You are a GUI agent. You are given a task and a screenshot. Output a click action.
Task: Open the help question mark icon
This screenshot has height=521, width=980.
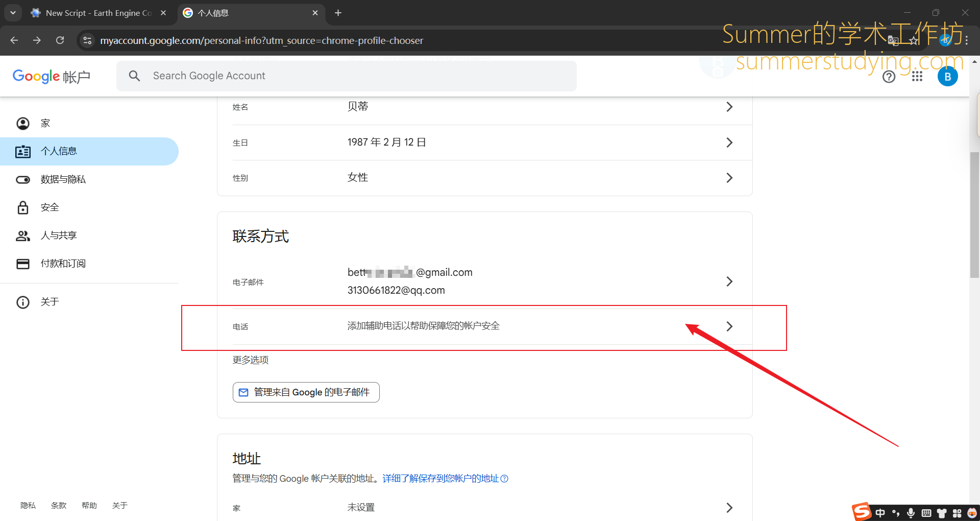tap(889, 77)
